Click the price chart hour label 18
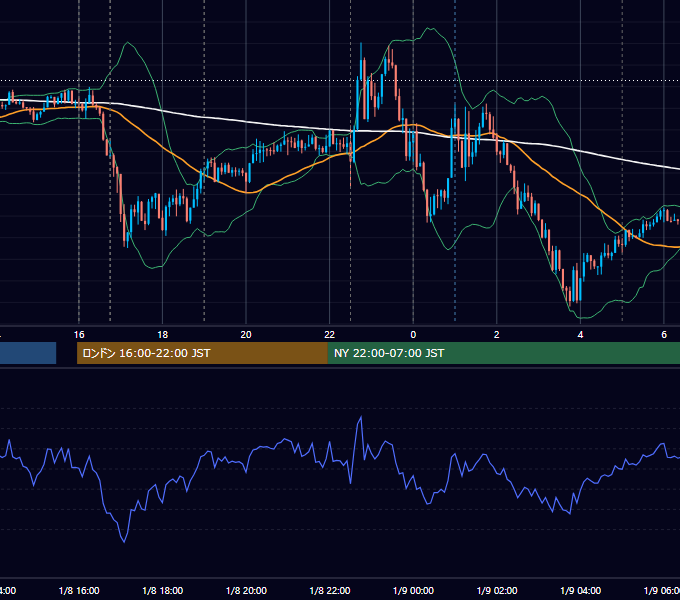The height and width of the screenshot is (600, 680). 163,335
